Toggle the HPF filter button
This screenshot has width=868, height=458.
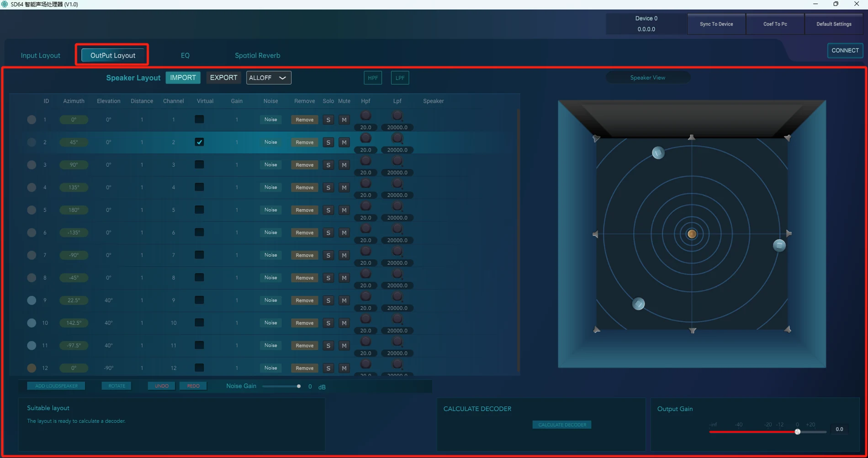[x=373, y=78]
